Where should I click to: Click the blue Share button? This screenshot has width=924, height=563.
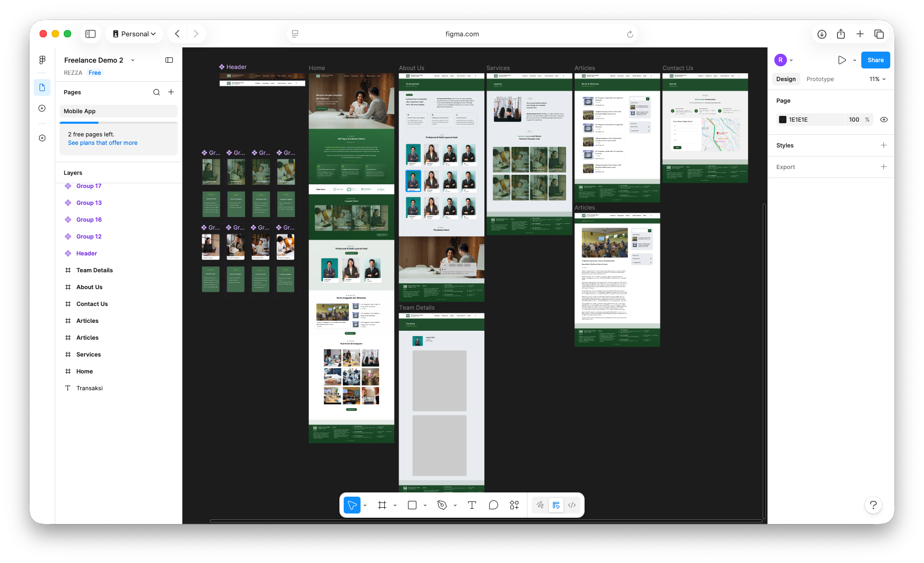(x=876, y=60)
